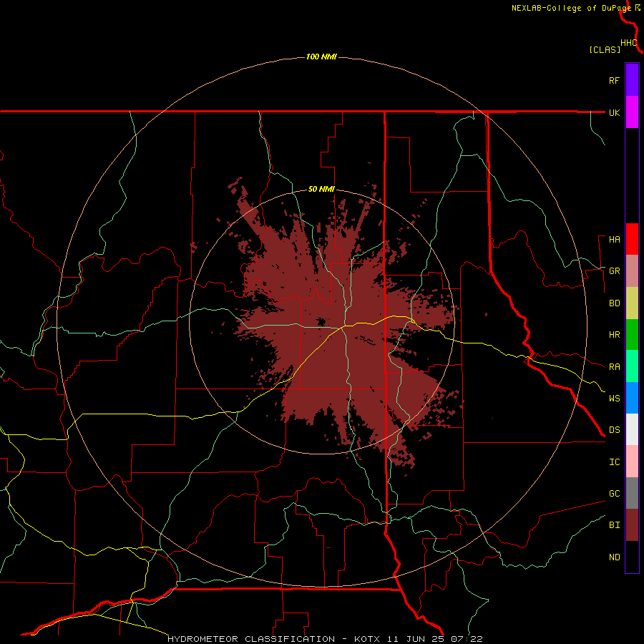This screenshot has height=644, width=644.
Task: Click the RA mint-green legend swatch
Action: [x=632, y=366]
